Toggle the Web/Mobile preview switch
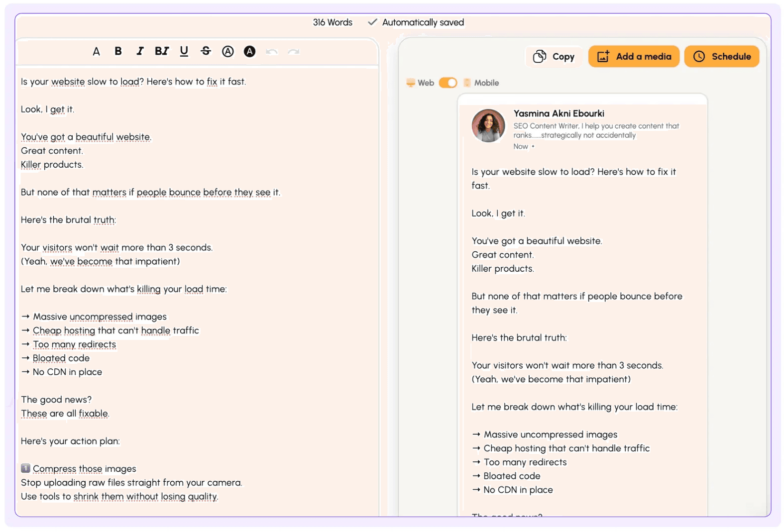784x532 pixels. (448, 83)
